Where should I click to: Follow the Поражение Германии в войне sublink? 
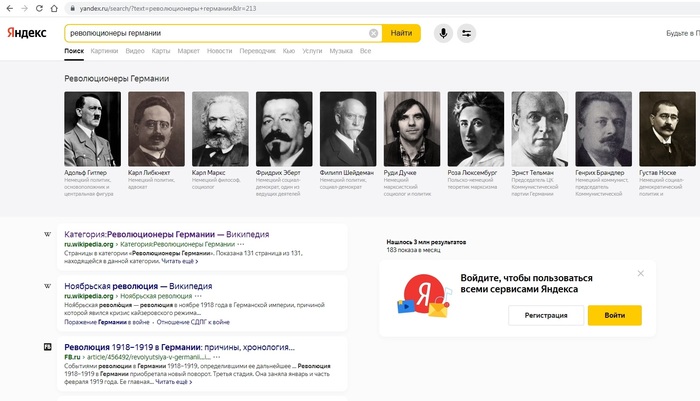(x=107, y=322)
